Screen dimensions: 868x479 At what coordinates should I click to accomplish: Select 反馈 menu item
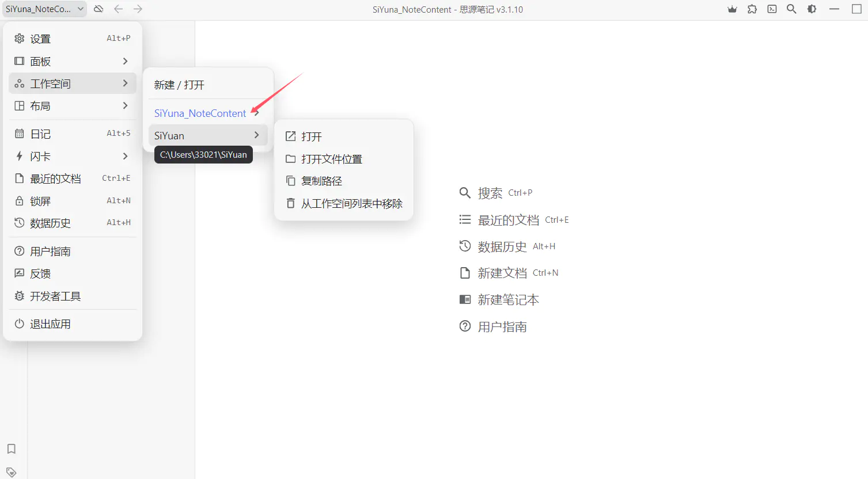pos(73,273)
